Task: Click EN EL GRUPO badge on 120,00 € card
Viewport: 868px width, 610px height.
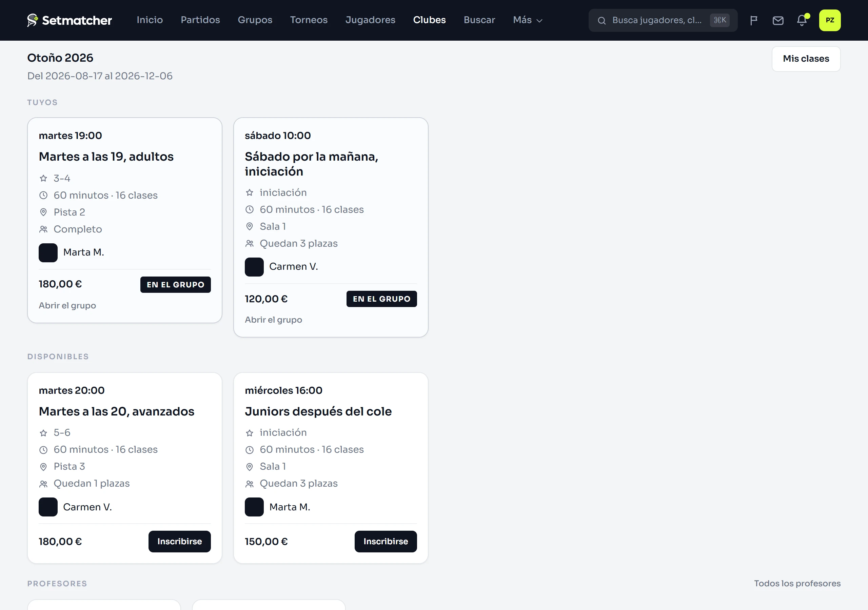Action: tap(381, 299)
